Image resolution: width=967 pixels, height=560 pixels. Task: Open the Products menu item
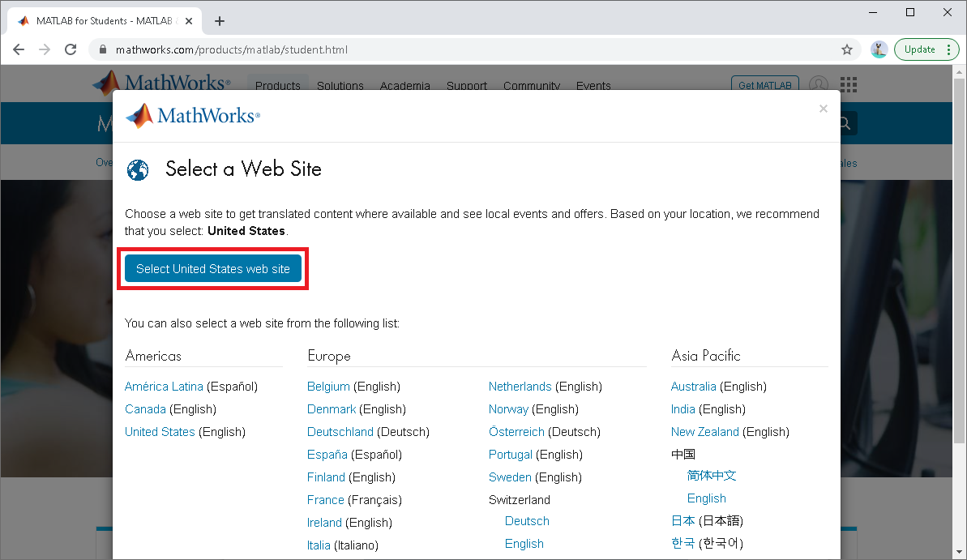[277, 86]
